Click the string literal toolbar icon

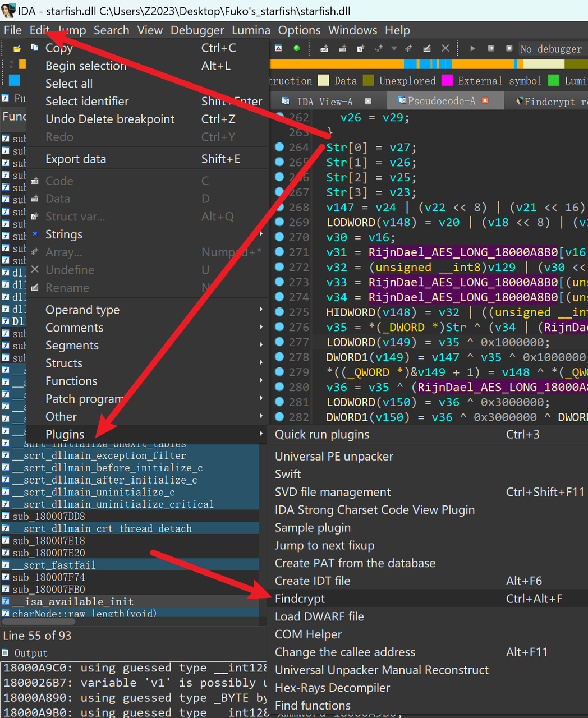(x=379, y=49)
